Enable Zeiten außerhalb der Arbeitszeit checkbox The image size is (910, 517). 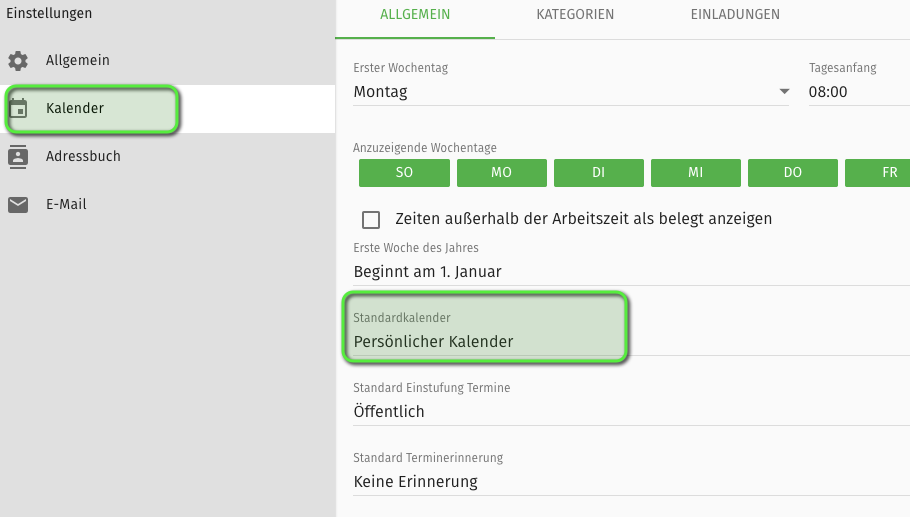coord(371,219)
